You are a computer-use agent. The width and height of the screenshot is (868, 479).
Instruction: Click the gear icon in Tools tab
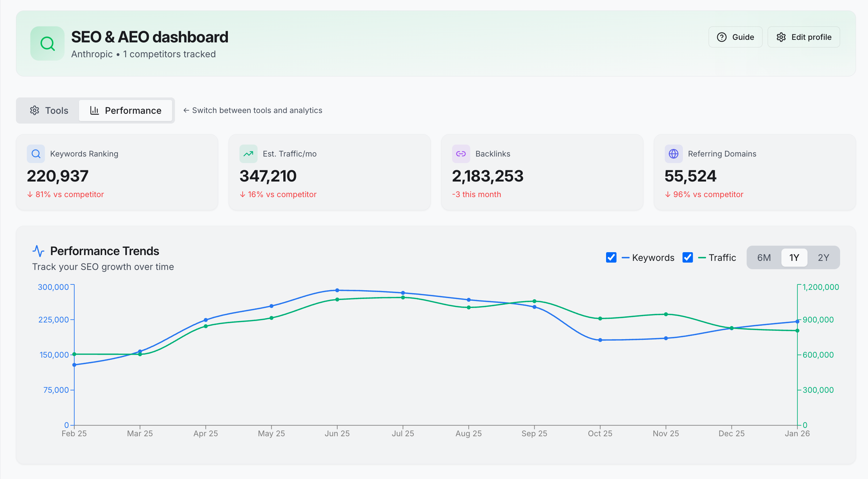click(34, 111)
